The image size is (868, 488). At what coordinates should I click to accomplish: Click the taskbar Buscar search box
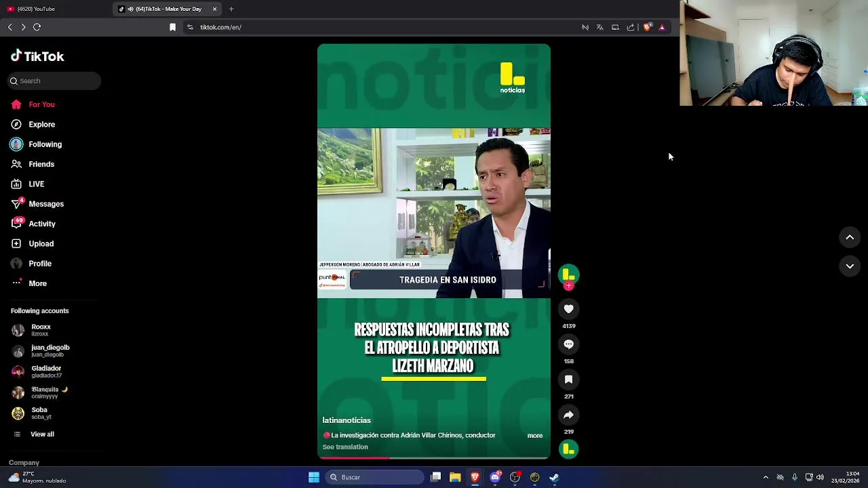tap(374, 477)
